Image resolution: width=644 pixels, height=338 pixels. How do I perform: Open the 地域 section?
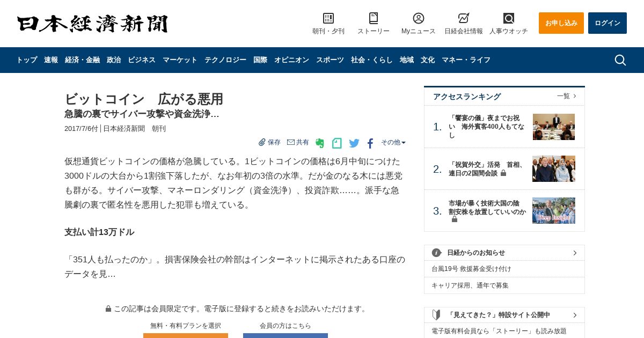pos(407,60)
